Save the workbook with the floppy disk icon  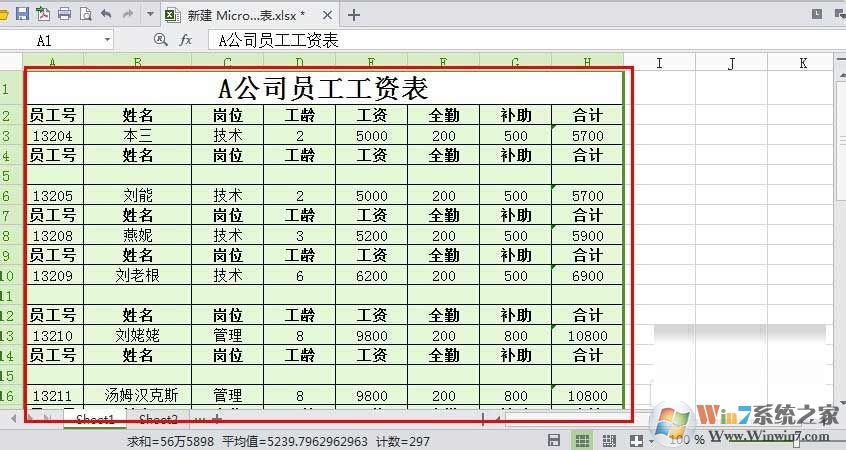22,14
